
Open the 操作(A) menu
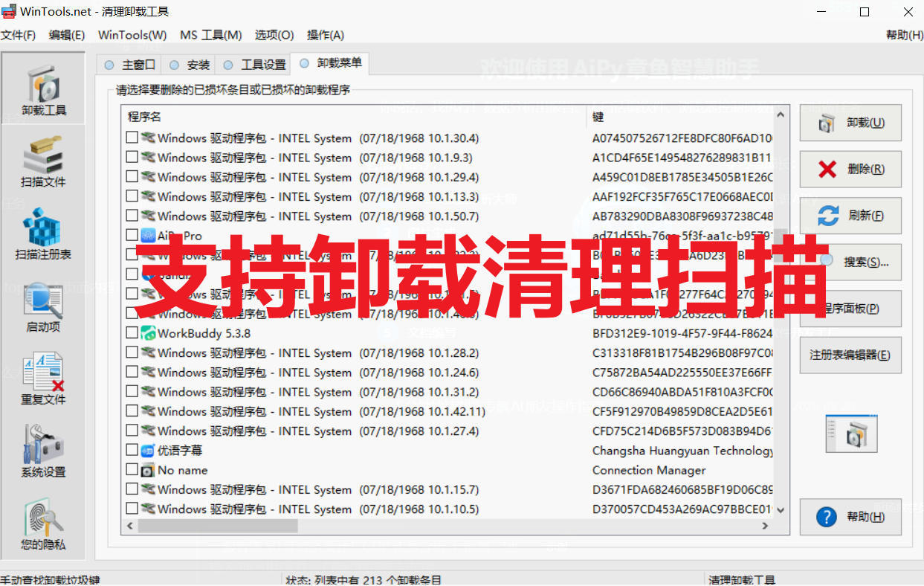click(x=326, y=35)
